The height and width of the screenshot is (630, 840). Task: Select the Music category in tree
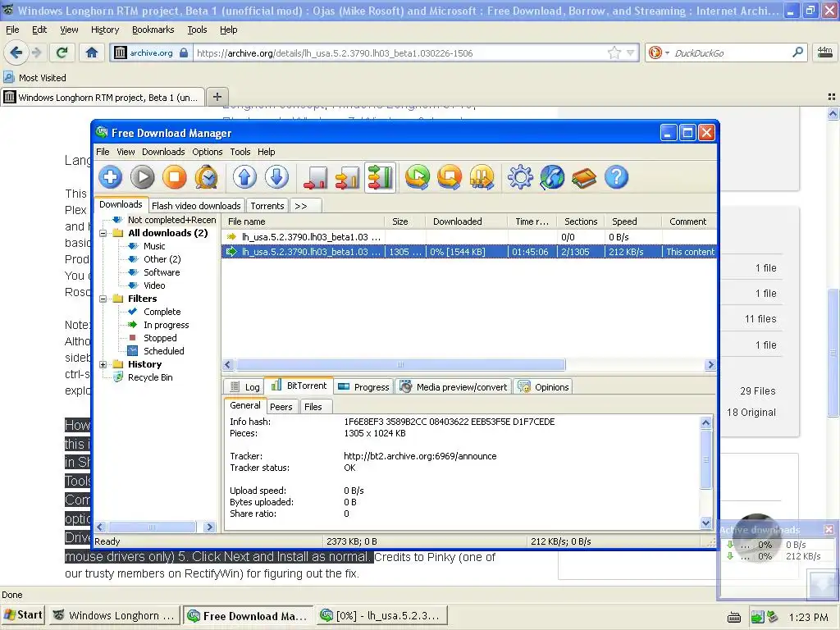coord(154,246)
